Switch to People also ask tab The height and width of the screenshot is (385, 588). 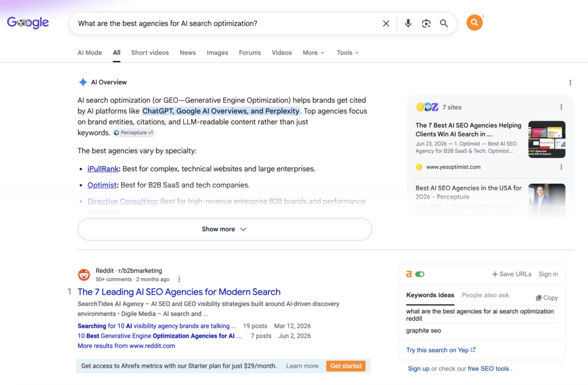(x=485, y=295)
